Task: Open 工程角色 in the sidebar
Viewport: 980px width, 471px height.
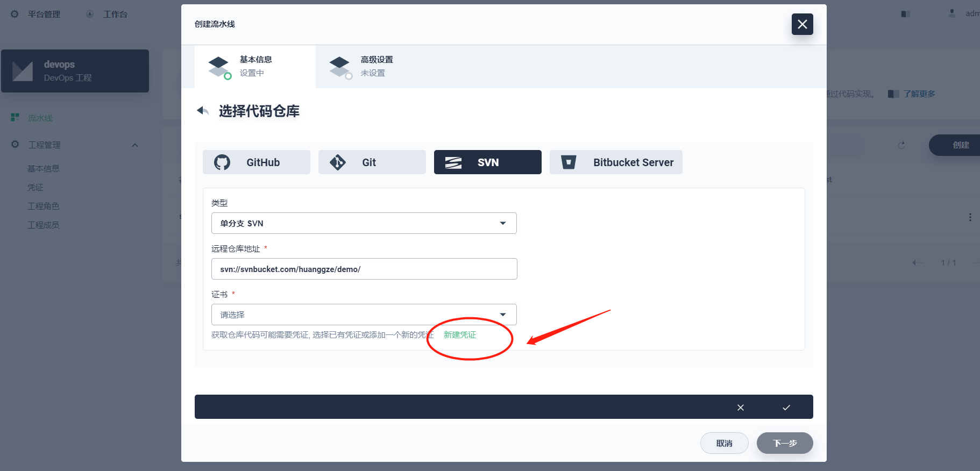Action: pos(44,206)
